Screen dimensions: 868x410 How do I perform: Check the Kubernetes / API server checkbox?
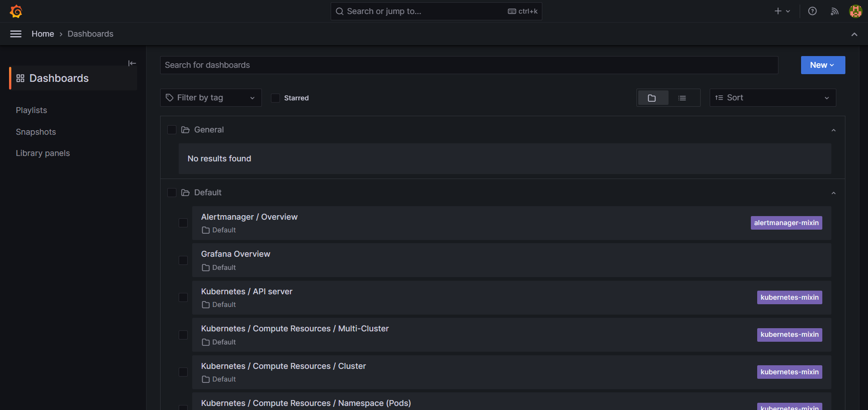(x=183, y=297)
